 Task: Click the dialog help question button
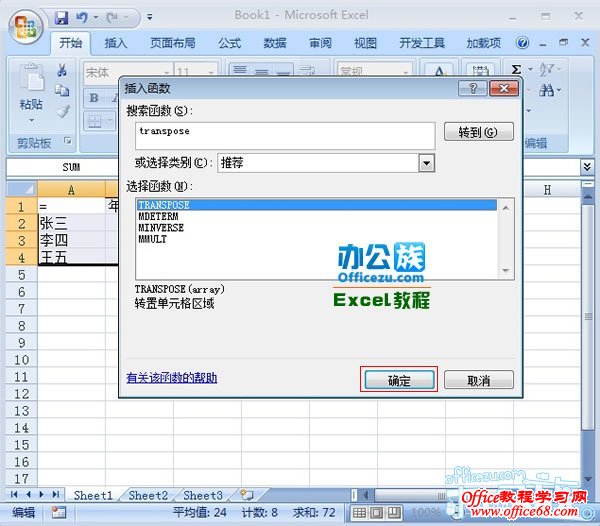(473, 88)
